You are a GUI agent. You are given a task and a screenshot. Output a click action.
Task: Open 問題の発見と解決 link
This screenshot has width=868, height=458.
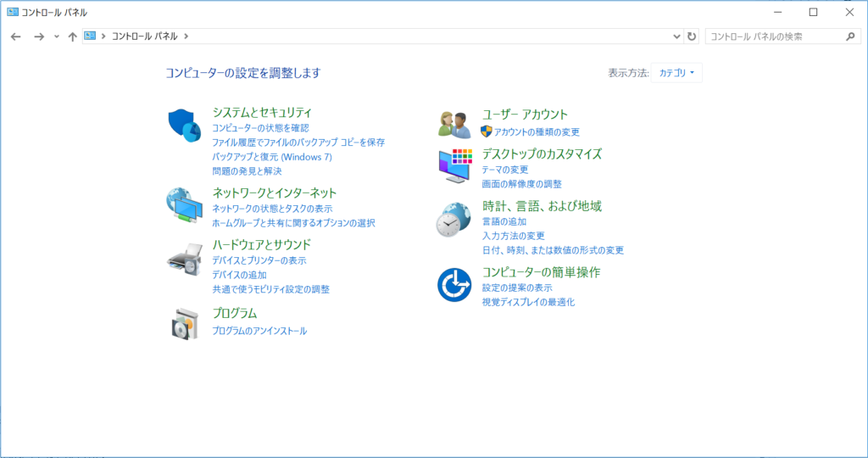click(x=247, y=171)
